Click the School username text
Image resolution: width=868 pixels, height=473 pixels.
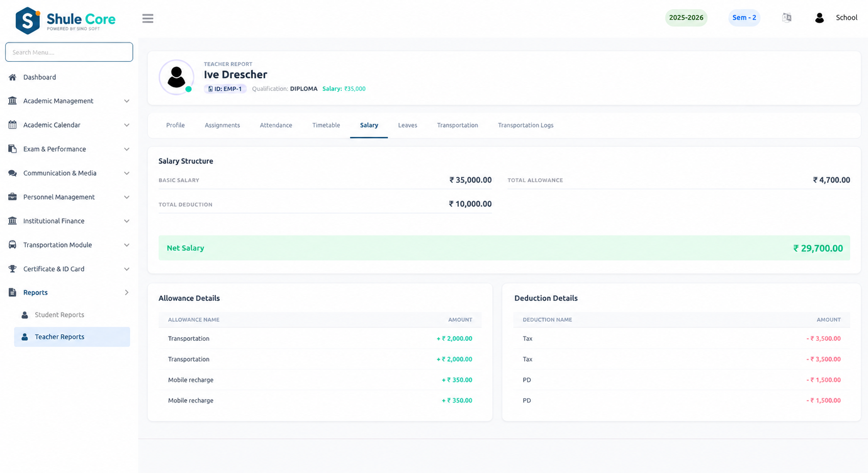click(847, 18)
